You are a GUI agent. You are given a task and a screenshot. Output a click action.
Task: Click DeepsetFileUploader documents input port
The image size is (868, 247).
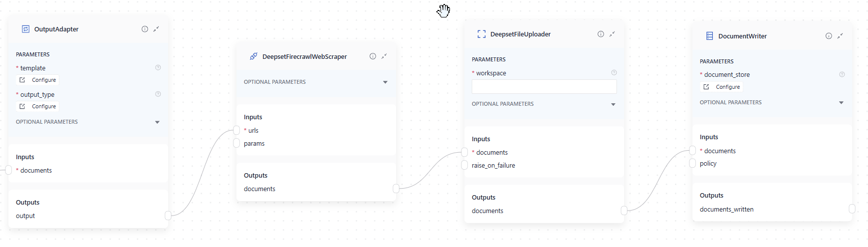click(464, 152)
